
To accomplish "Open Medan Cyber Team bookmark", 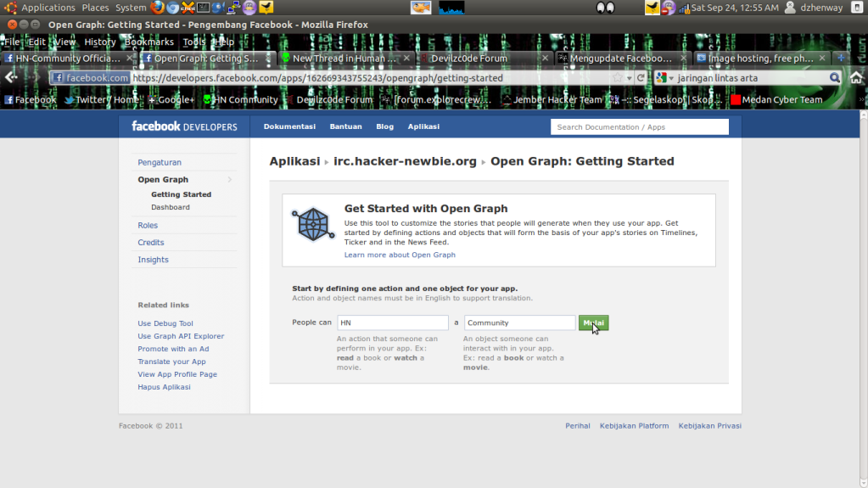I will point(776,99).
